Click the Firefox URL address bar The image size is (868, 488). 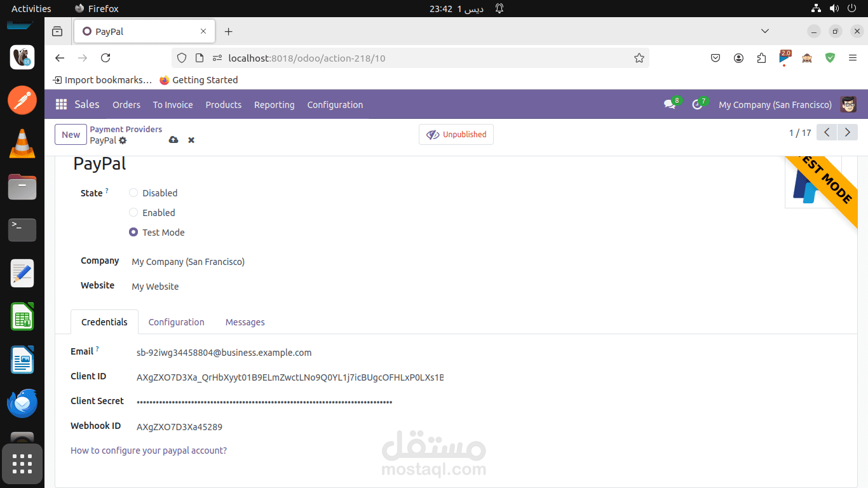click(x=410, y=58)
